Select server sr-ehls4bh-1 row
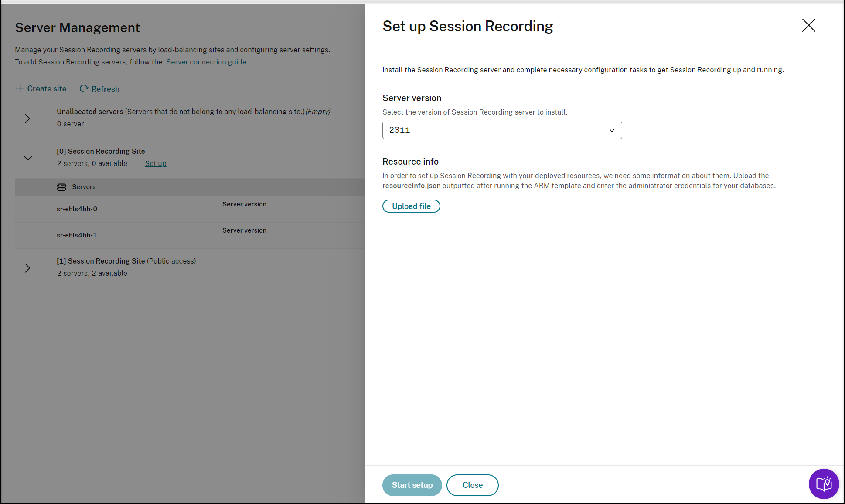The height and width of the screenshot is (504, 845). point(77,235)
